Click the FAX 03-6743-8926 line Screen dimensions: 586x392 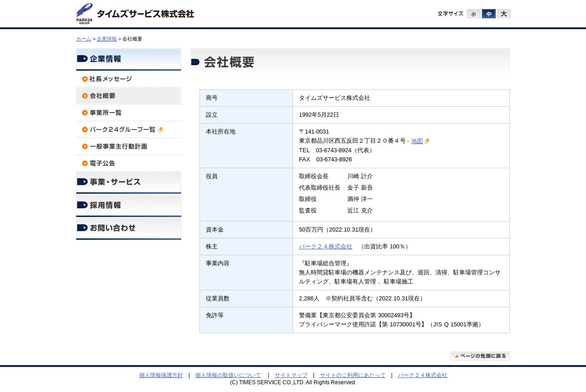[325, 160]
